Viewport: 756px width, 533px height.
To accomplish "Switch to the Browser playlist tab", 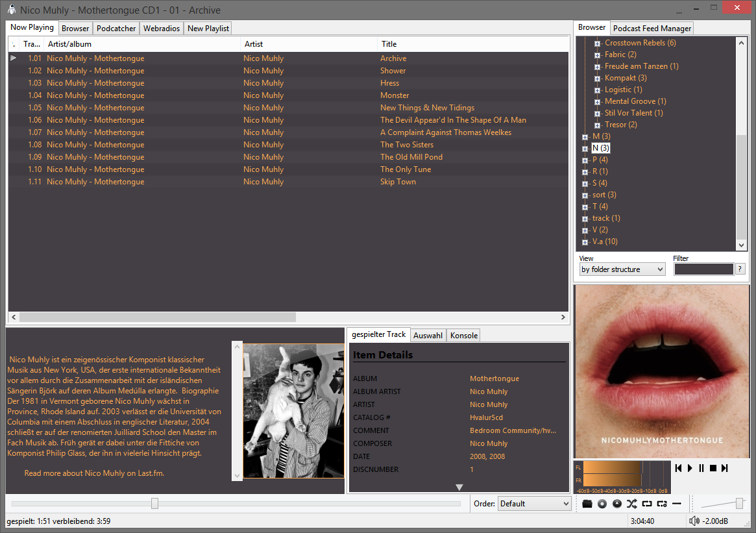I will [75, 29].
